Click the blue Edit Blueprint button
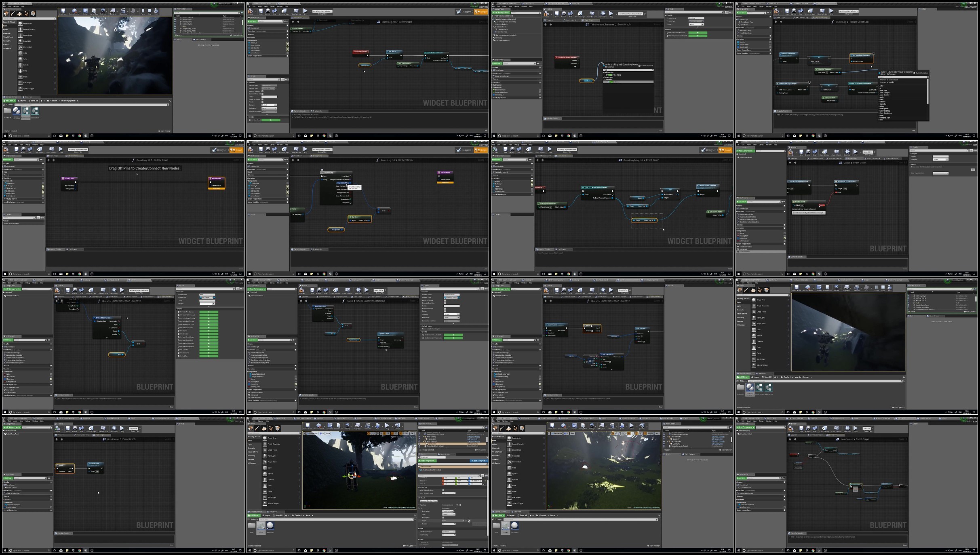Screen dimensions: 980x555 pyautogui.click(x=479, y=461)
